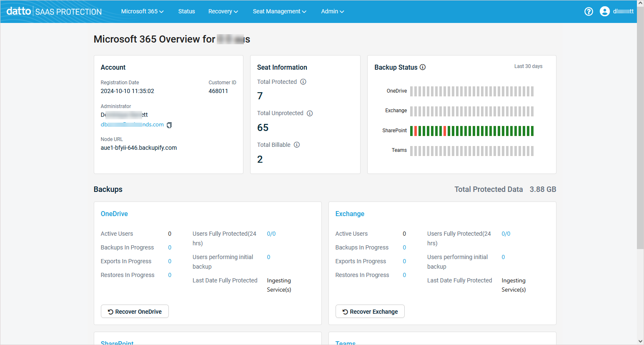Viewport: 644px width, 345px height.
Task: Click Exchange Users Fully Protected 0/0 value
Action: (506, 234)
